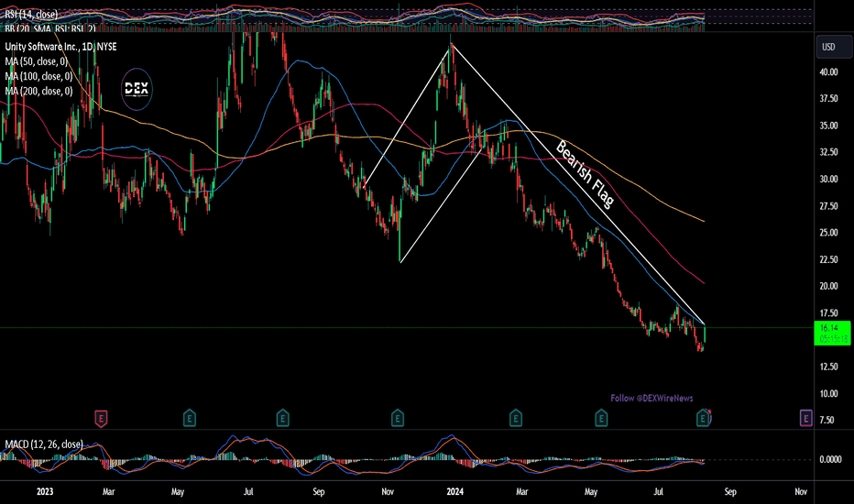
Task: Click the 0.0000 MACD scale label
Action: click(830, 459)
